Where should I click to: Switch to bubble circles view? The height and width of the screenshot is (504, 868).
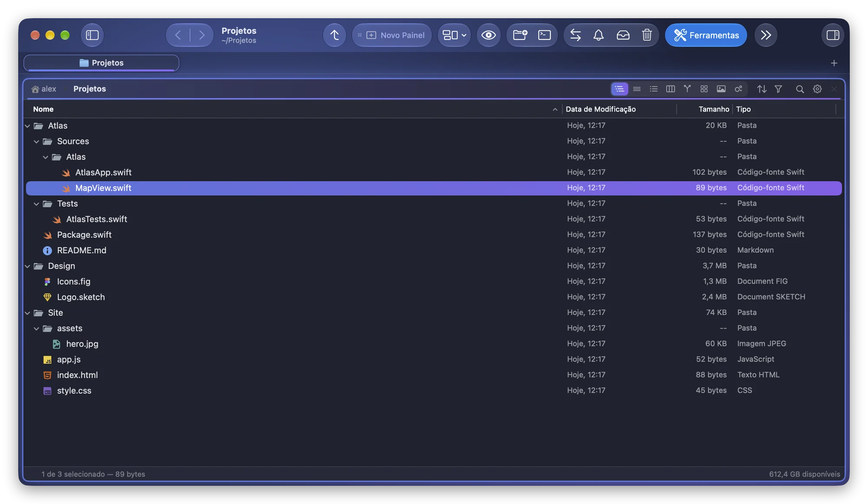click(x=738, y=89)
